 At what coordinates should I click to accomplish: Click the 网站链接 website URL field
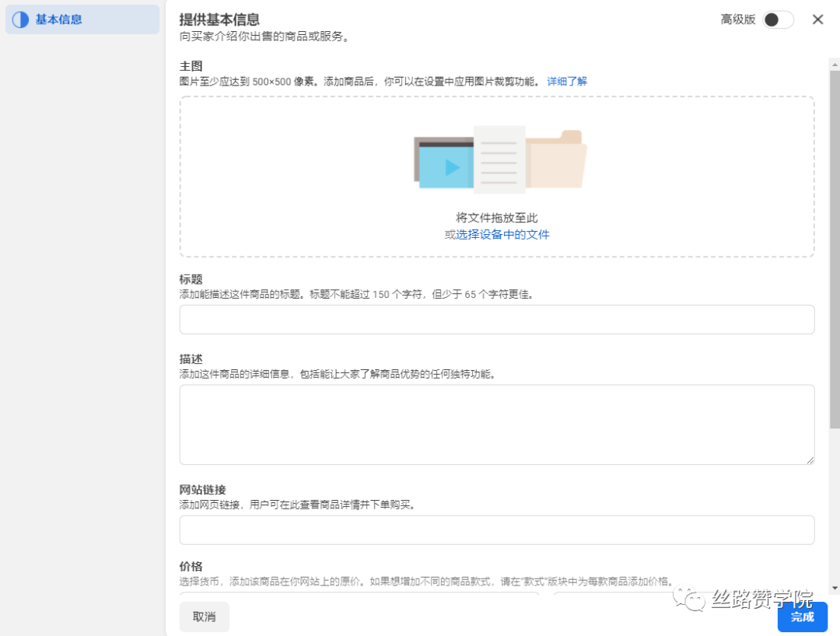click(x=497, y=529)
